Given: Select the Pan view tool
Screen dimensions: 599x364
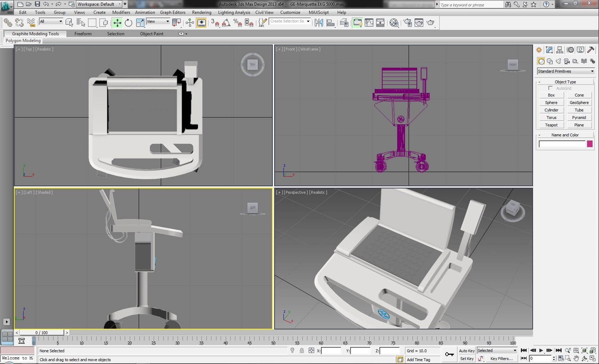Looking at the screenshot, I should (x=576, y=358).
